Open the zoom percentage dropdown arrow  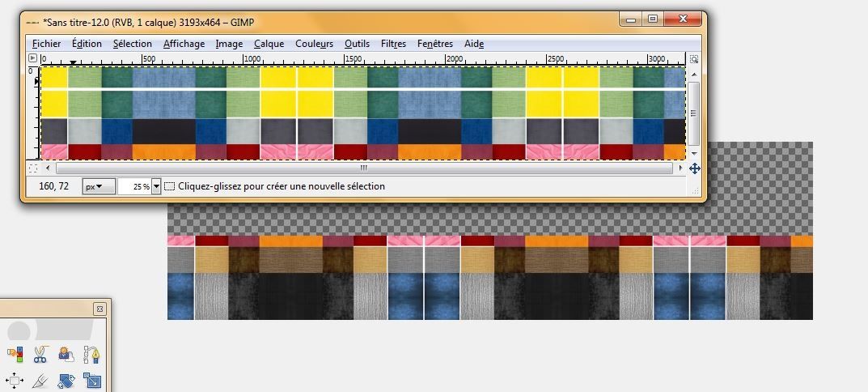[x=156, y=186]
